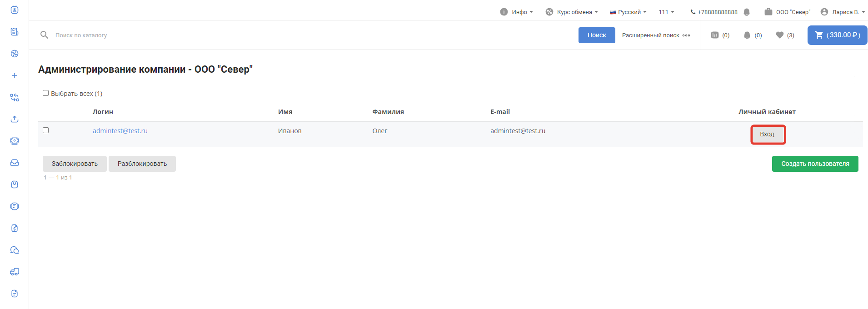Image resolution: width=868 pixels, height=309 pixels.
Task: Check the 'Выбрать всех' checkbox
Action: coord(45,93)
